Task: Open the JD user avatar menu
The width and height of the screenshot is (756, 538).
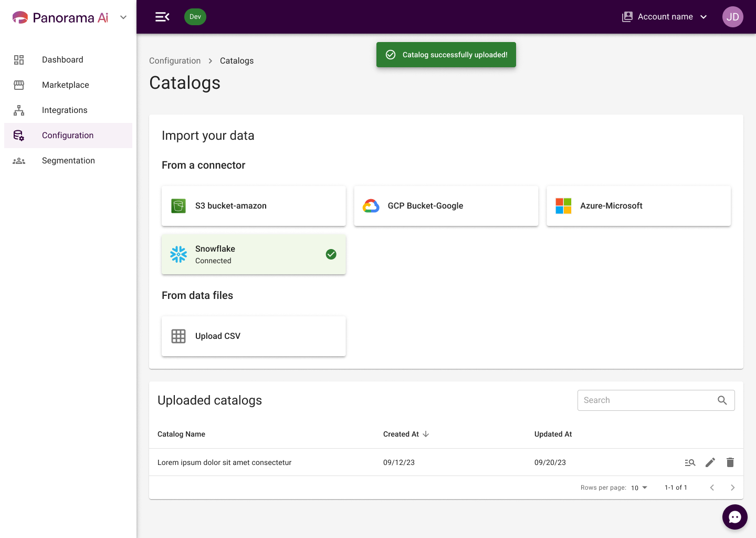Action: (733, 17)
